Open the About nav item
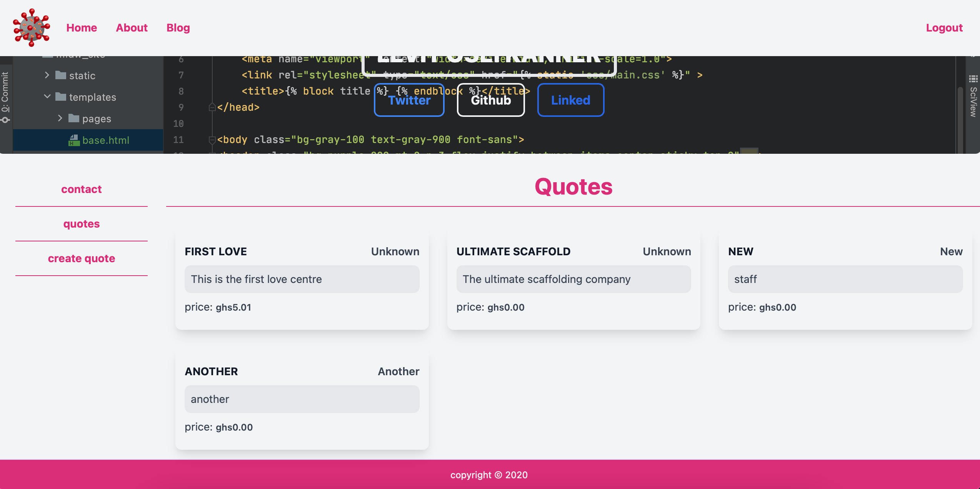 point(132,28)
